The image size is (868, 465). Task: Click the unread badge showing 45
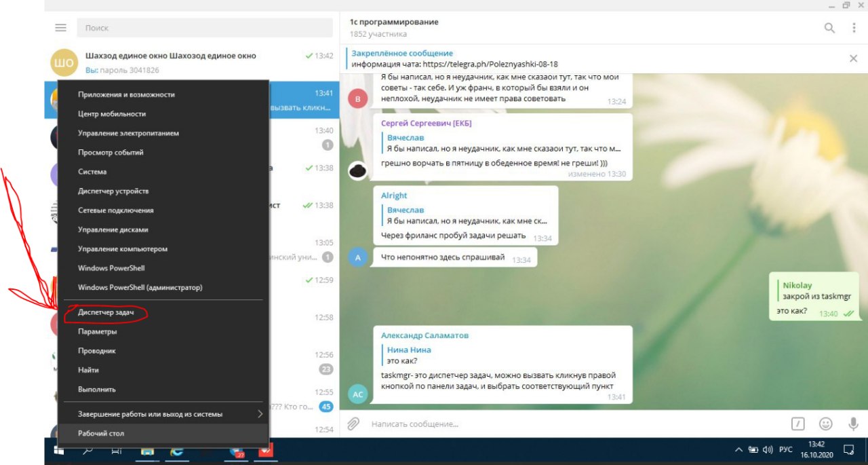325,407
